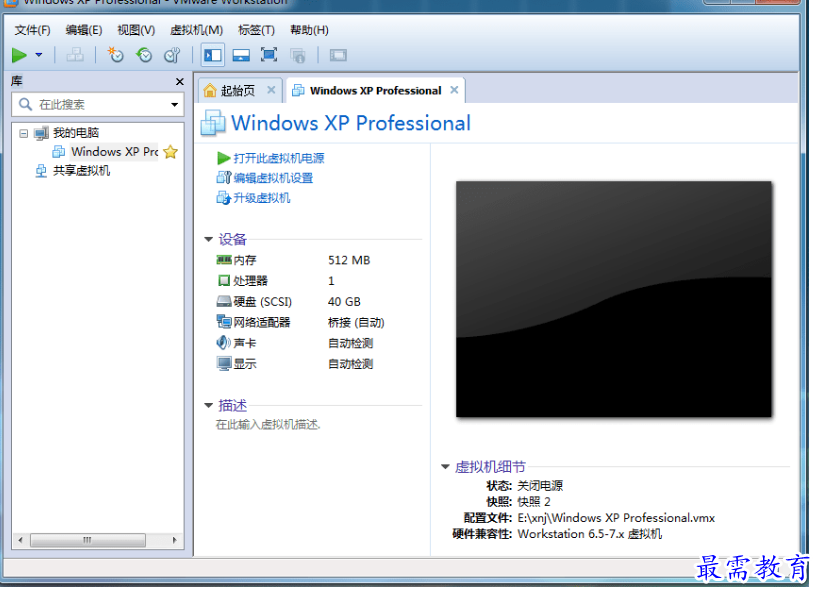Collapse the 虚拟机细节 section
This screenshot has height=599, width=818.
pos(446,467)
